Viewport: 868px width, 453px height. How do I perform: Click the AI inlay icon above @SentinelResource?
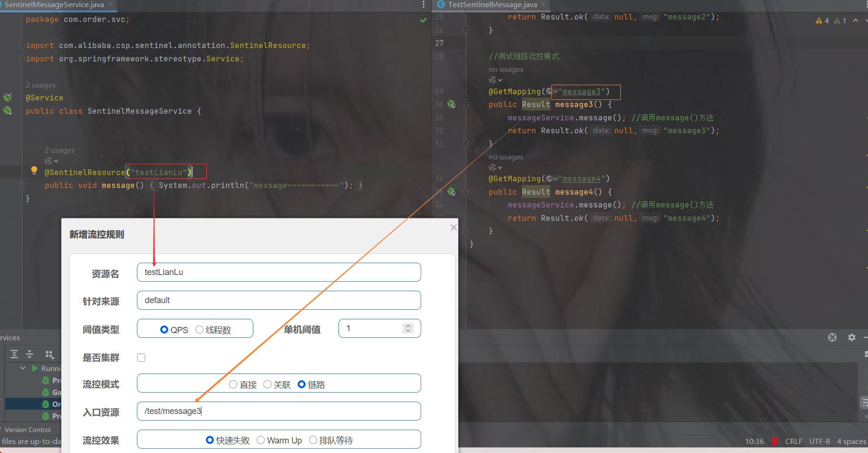pyautogui.click(x=48, y=161)
